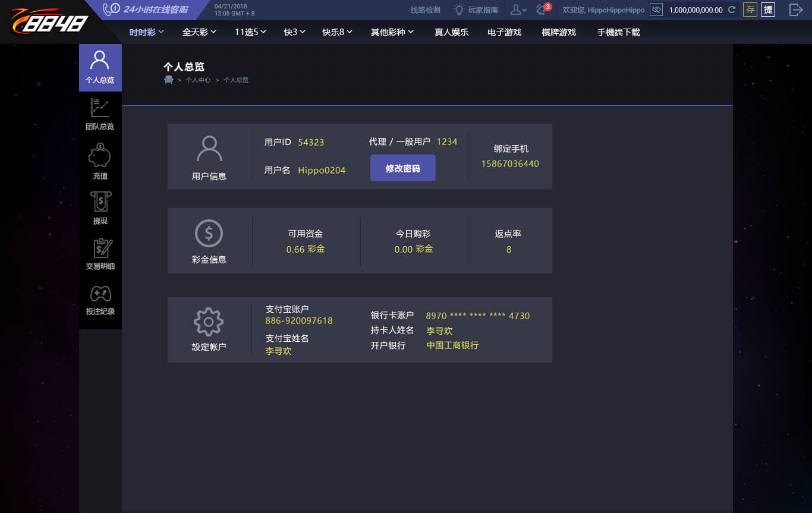The width and height of the screenshot is (812, 513).
Task: Open the 真人娱乐 menu item
Action: tap(452, 32)
